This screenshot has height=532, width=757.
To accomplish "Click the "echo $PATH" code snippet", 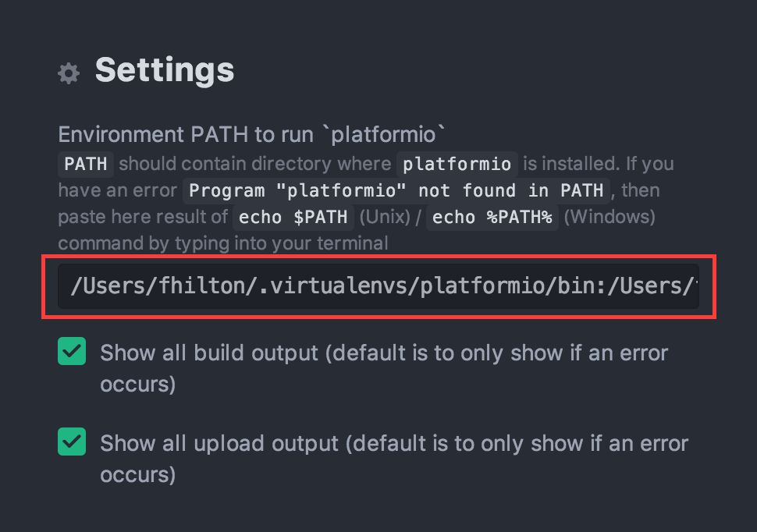I will click(293, 217).
